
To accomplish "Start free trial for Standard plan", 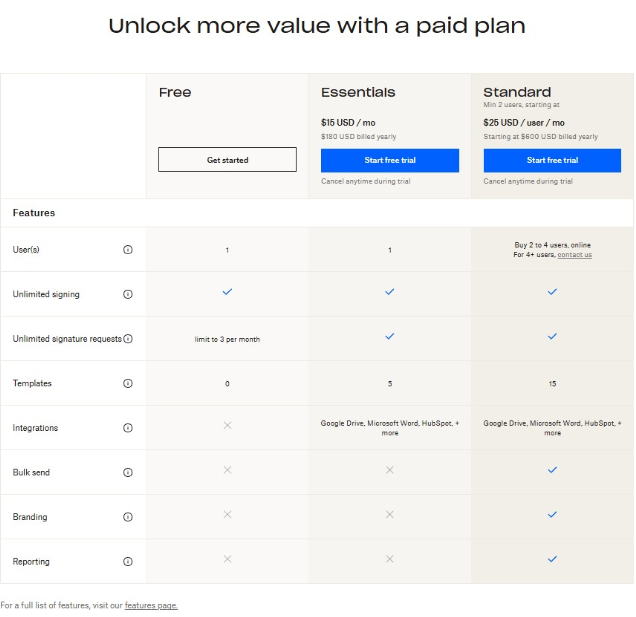I will [x=552, y=160].
